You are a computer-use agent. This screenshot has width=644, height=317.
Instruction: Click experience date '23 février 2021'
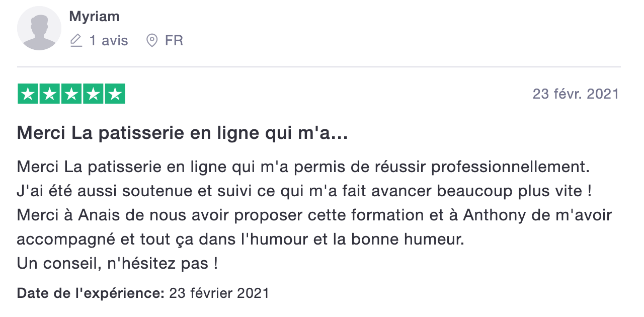[219, 293]
